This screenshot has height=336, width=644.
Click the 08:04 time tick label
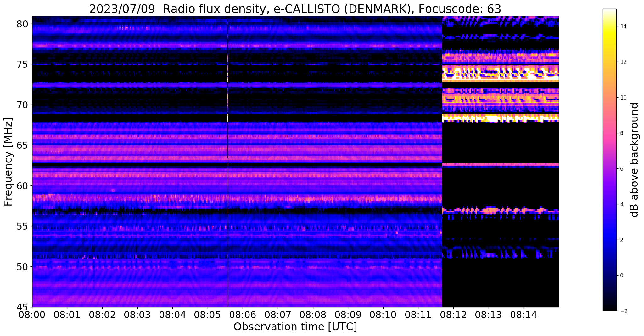(x=172, y=315)
